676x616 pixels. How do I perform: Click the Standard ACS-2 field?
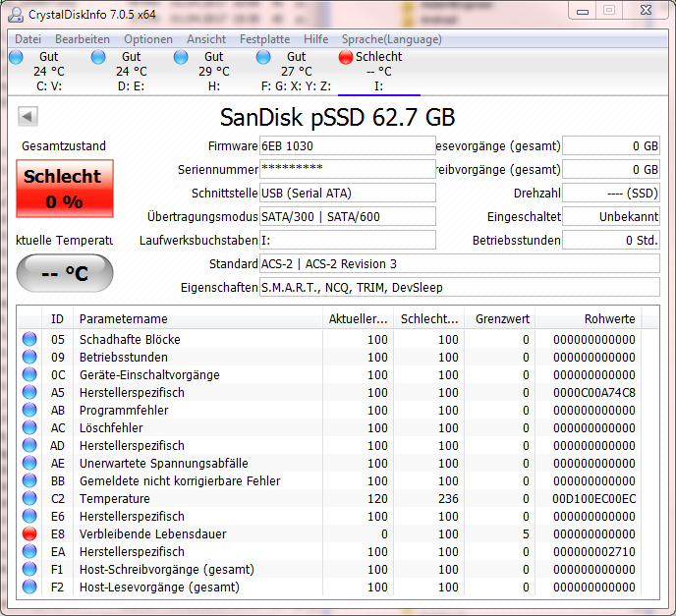pyautogui.click(x=460, y=264)
